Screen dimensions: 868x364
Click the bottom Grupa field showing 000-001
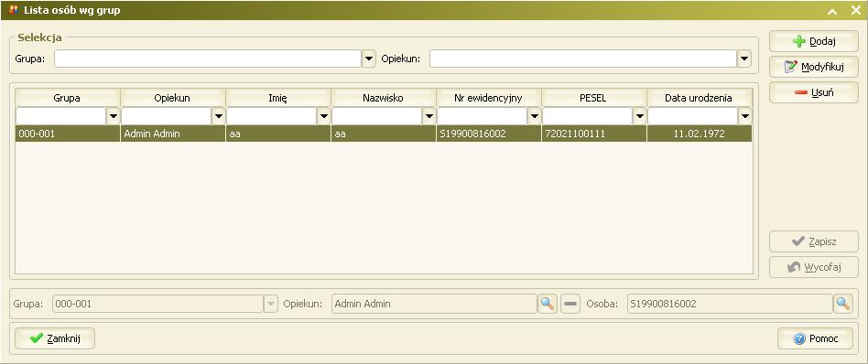tap(157, 304)
